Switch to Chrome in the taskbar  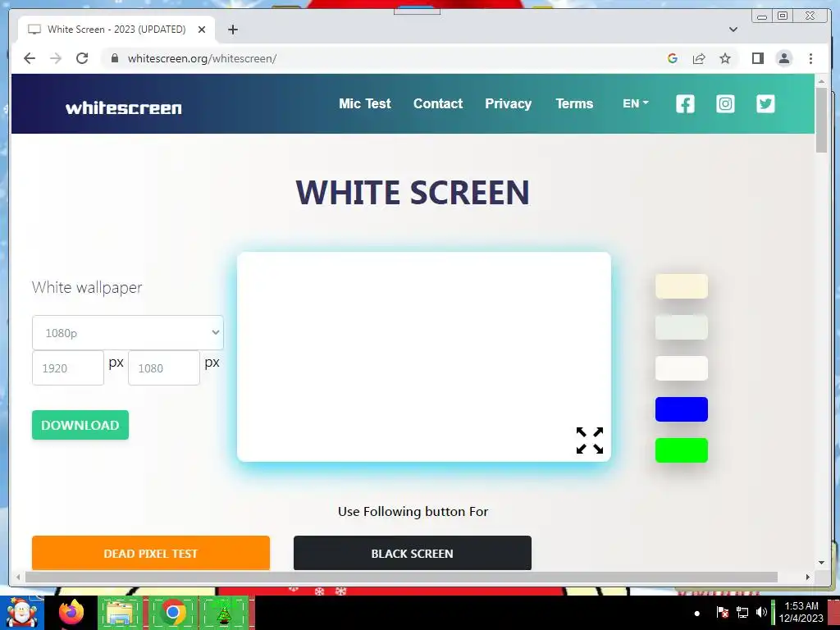pos(172,612)
